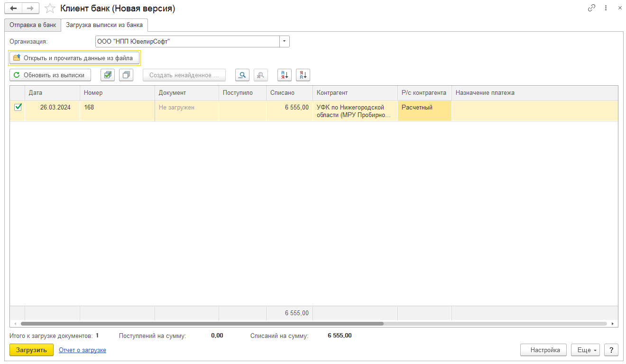Uncheck all rows with the empty boxes icon
Image resolution: width=626 pixels, height=364 pixels.
pyautogui.click(x=126, y=75)
